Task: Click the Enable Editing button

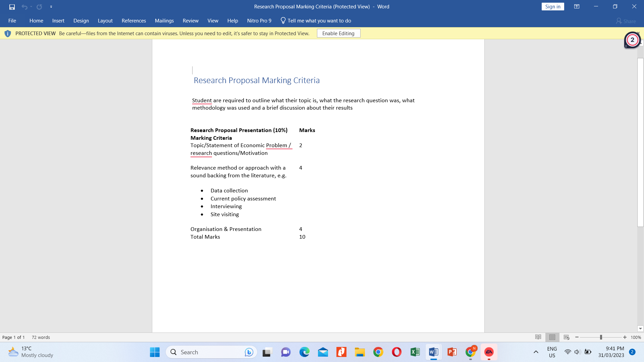Action: [x=338, y=33]
